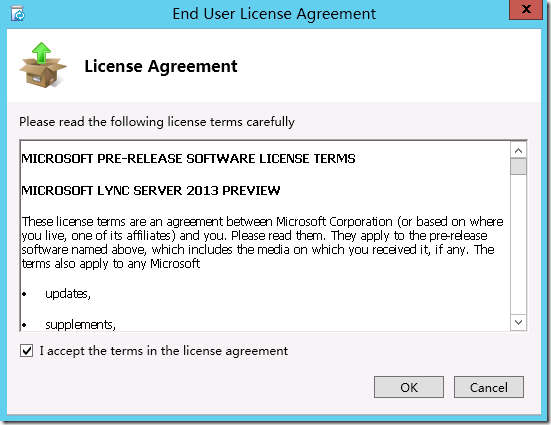551x425 pixels.
Task: Click the 'These license terms are an agreement' paragraph
Action: tap(262, 243)
